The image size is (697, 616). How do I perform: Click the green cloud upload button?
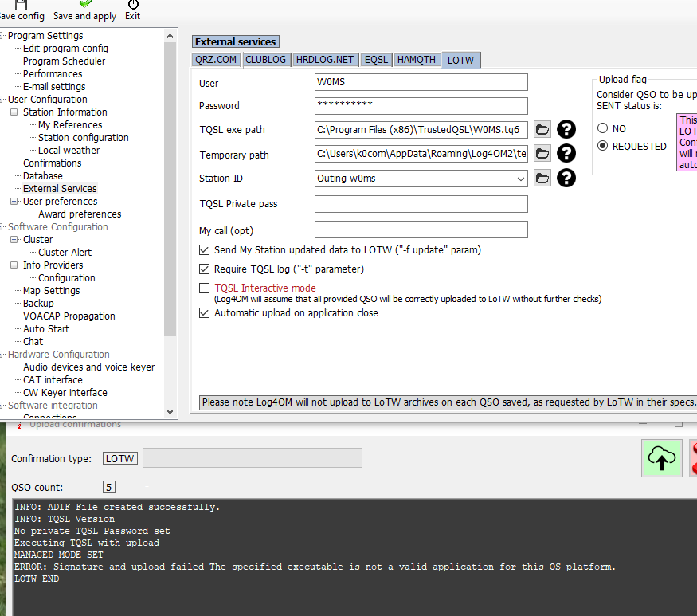click(661, 458)
